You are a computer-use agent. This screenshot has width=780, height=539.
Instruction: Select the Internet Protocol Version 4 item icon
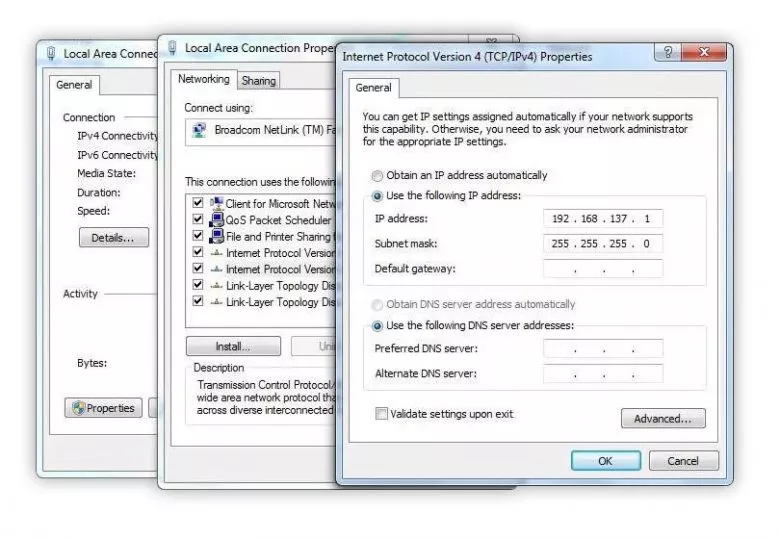(x=216, y=270)
